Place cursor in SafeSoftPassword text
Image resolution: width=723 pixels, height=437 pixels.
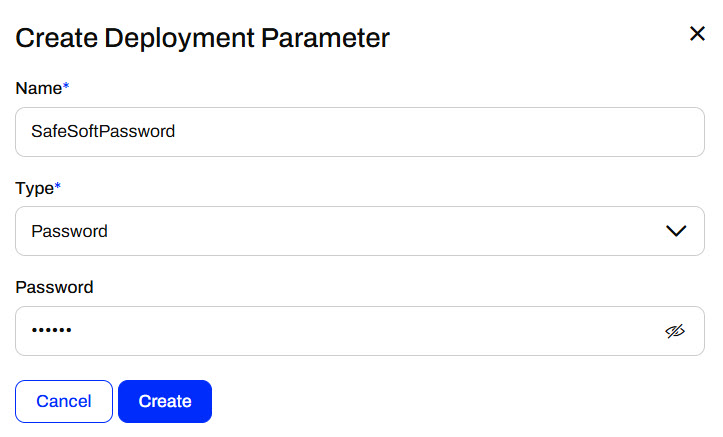[x=103, y=131]
